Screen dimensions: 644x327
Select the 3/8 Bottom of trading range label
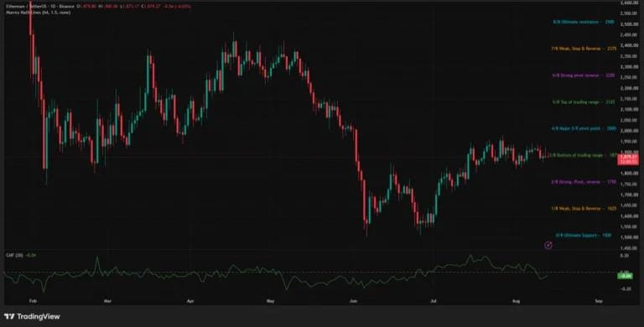click(x=584, y=155)
